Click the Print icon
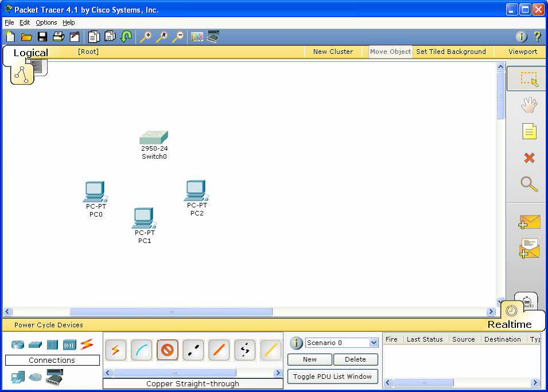Image resolution: width=548 pixels, height=392 pixels. [x=58, y=37]
